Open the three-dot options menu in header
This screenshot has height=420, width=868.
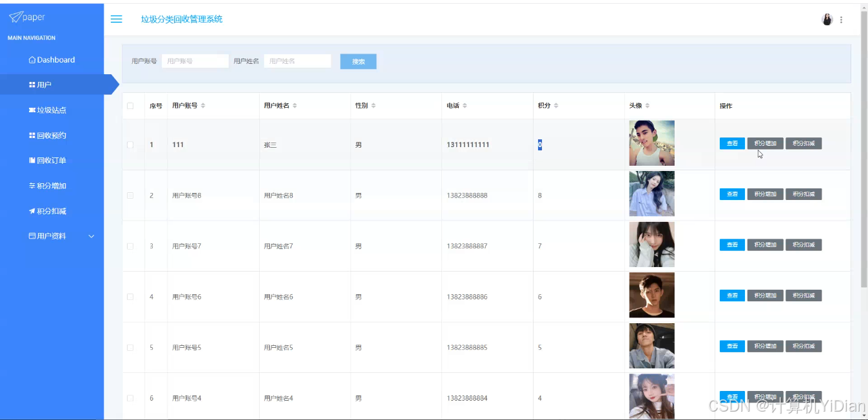tap(841, 20)
